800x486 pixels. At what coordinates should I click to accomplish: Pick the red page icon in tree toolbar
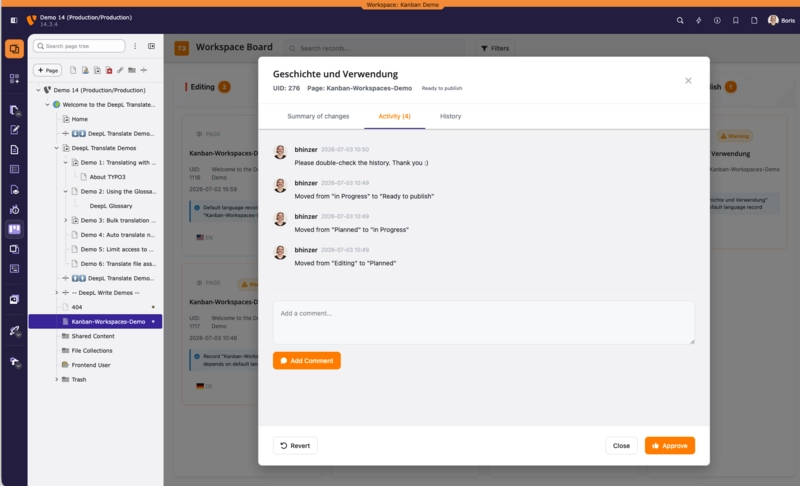pos(109,70)
